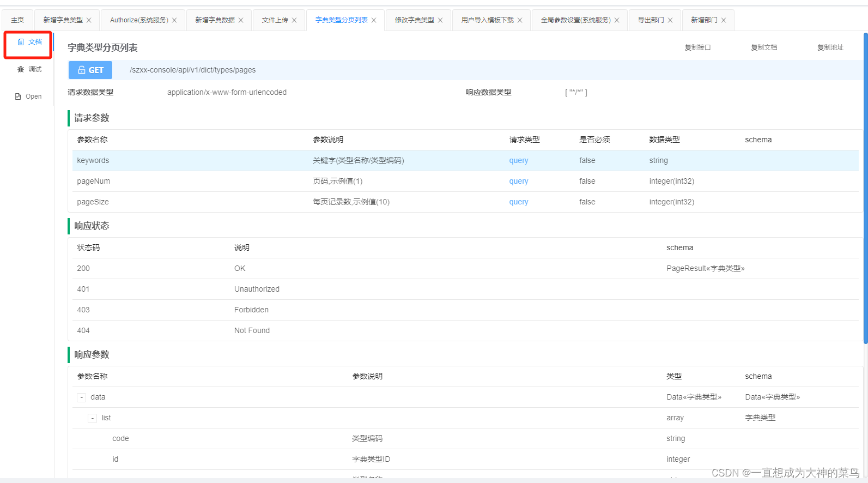The width and height of the screenshot is (868, 483).
Task: Click the id response parameter
Action: click(x=115, y=459)
